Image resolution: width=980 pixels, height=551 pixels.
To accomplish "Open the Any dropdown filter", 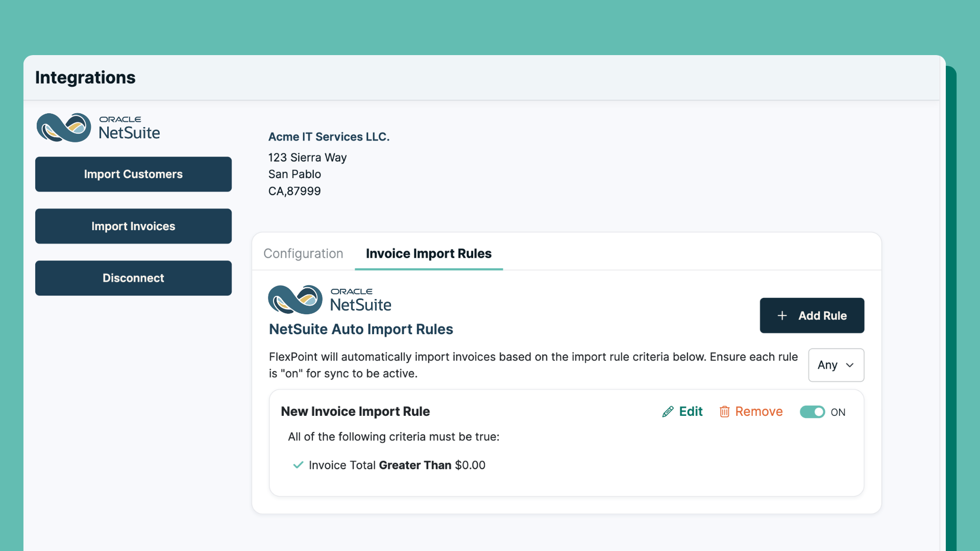I will tap(836, 365).
